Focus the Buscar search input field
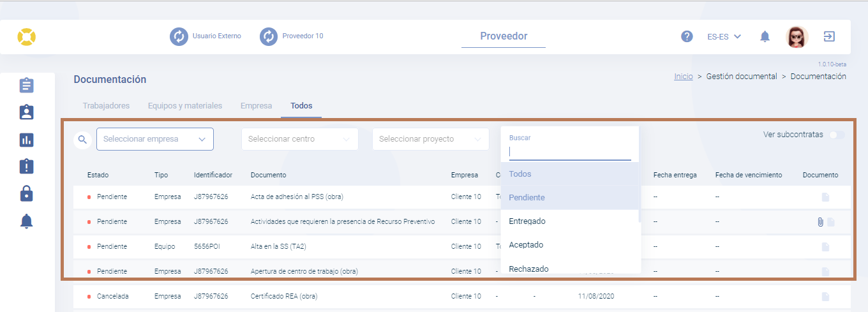Image resolution: width=868 pixels, height=312 pixels. 570,152
